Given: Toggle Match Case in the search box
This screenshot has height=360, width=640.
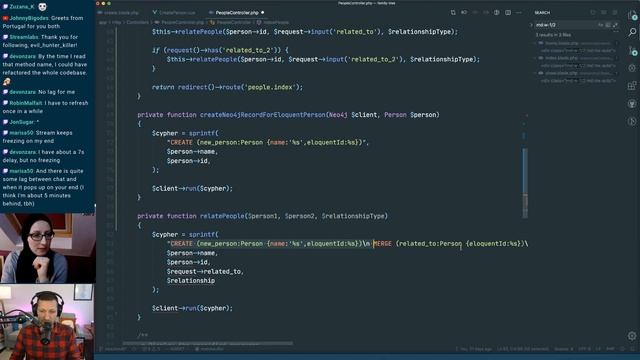Looking at the screenshot, I should (x=600, y=25).
